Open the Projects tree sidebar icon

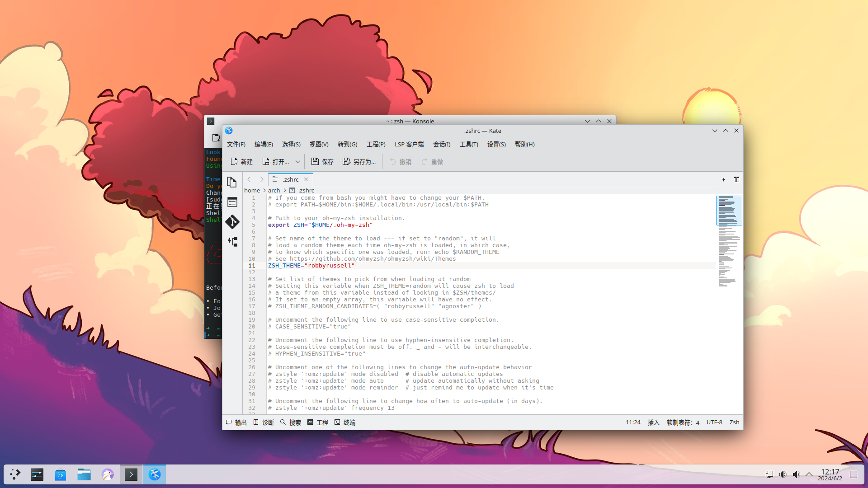coord(232,242)
